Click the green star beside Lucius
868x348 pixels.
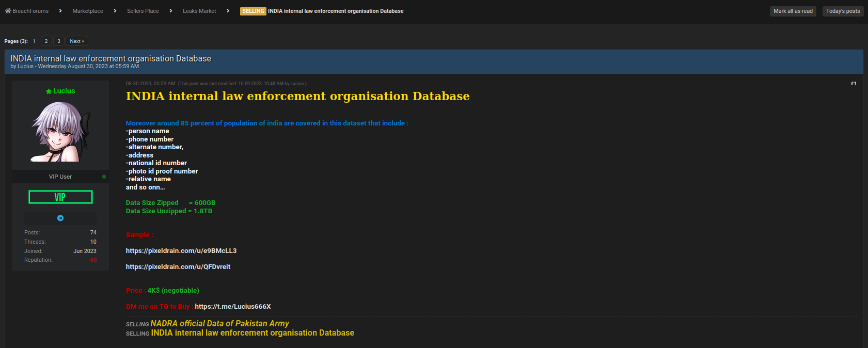(x=49, y=91)
